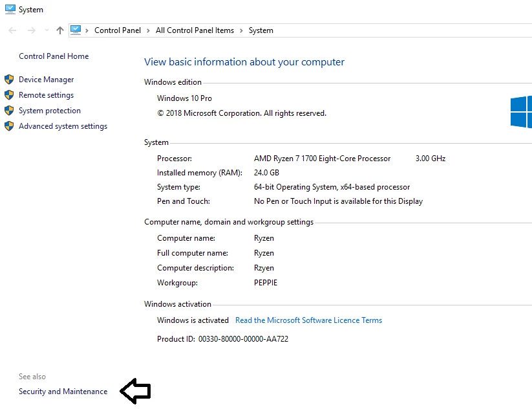Go forward with the Forward arrow
532x409 pixels.
tap(32, 30)
